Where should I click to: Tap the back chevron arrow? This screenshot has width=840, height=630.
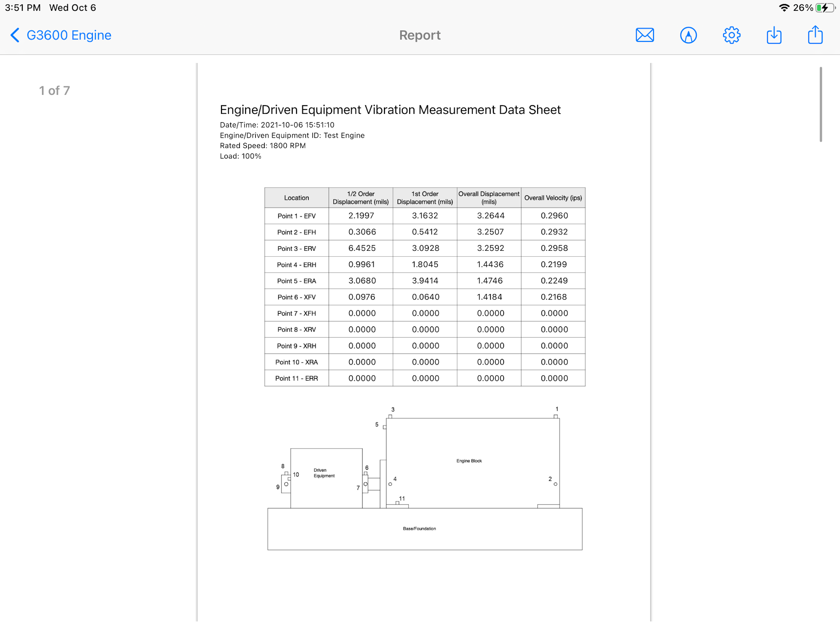15,35
